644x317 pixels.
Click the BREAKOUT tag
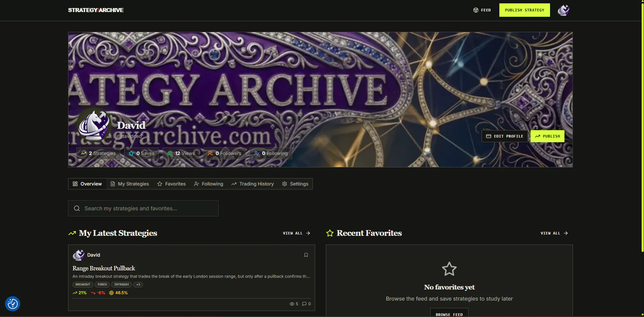83,284
